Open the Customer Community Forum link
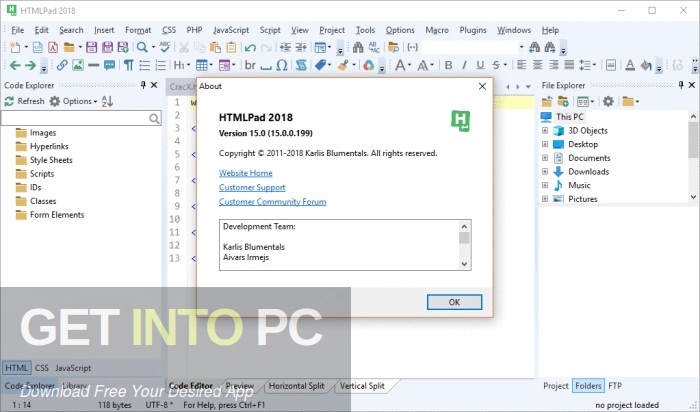700x412 pixels. 272,202
